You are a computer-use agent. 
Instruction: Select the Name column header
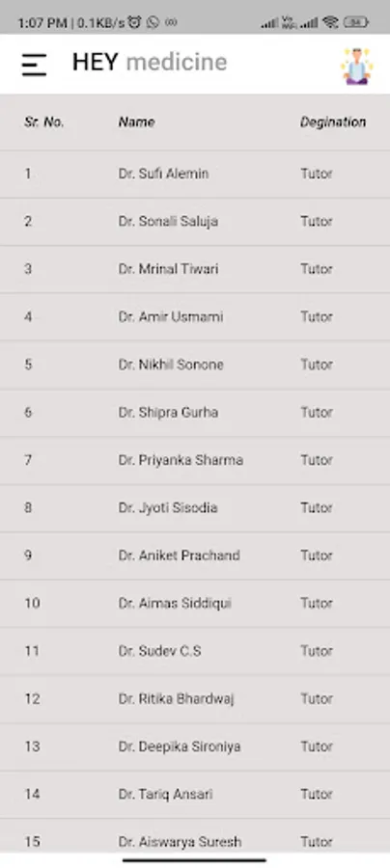pos(136,122)
